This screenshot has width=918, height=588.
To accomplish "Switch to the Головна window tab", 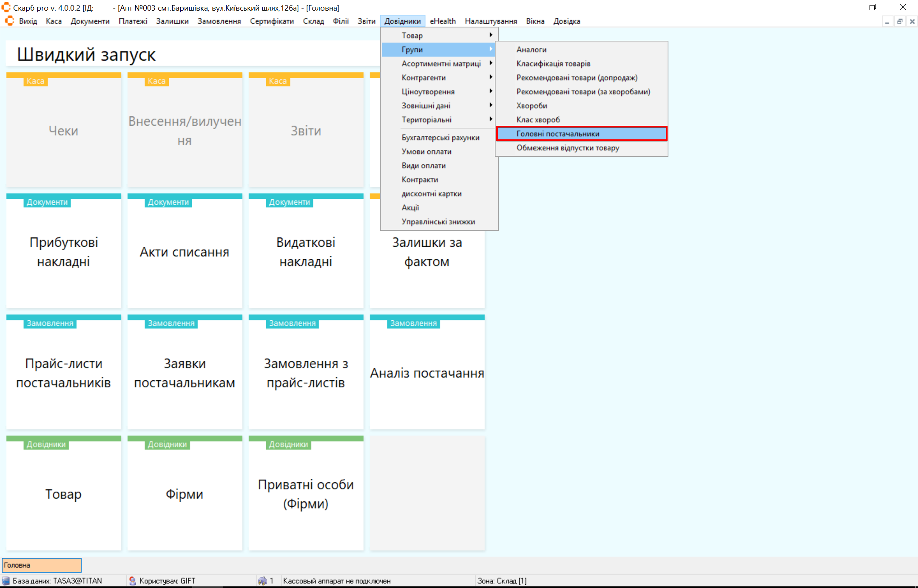I will tap(41, 565).
